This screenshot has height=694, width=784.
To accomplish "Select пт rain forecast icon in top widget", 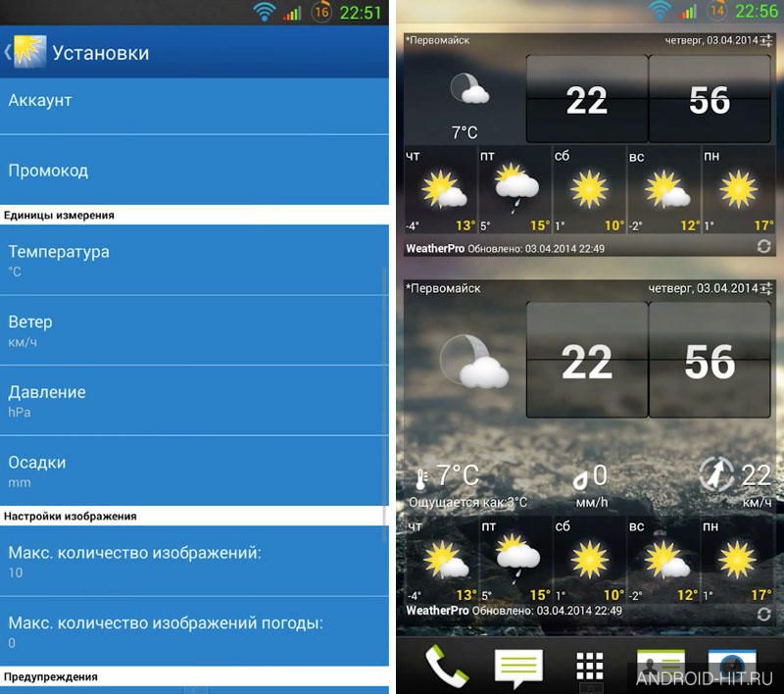I will point(515,187).
